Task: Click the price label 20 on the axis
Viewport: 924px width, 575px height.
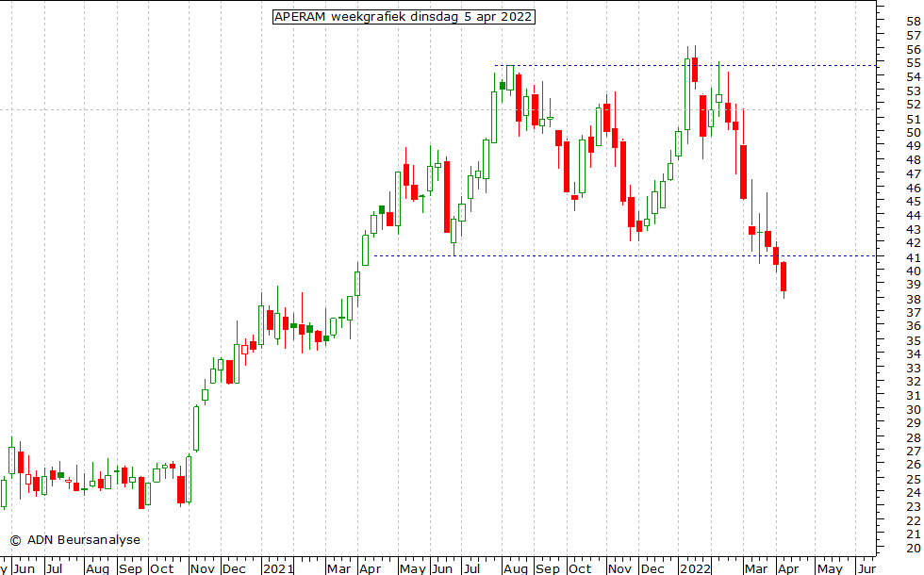Action: [x=914, y=548]
